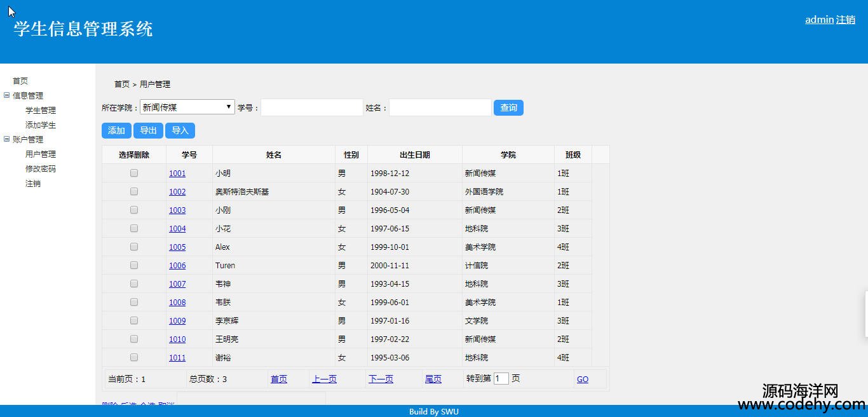
Task: Click inside the 学号 search field
Action: 311,107
